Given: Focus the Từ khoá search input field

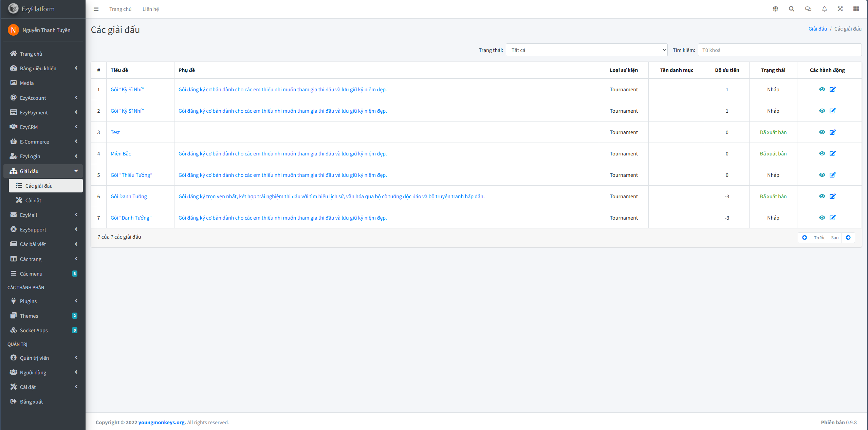Looking at the screenshot, I should pos(779,50).
